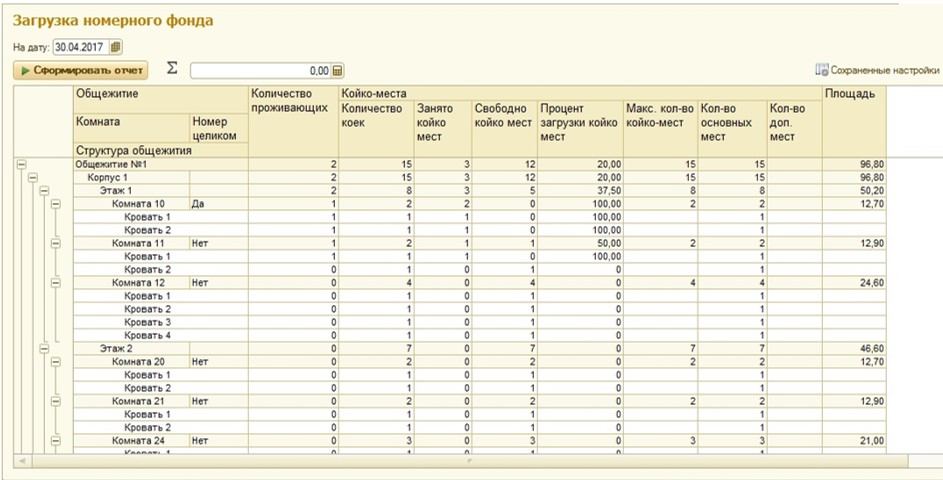Click the horizontal scrollbar at the bottom
Viewport: 943px width, 480px height.
pyautogui.click(x=470, y=462)
